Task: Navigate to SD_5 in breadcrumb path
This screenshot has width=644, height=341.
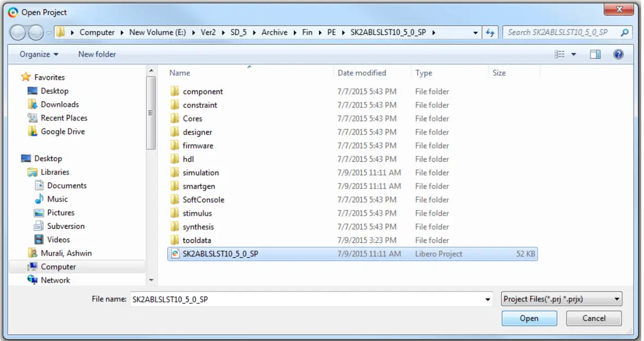Action: [x=238, y=33]
